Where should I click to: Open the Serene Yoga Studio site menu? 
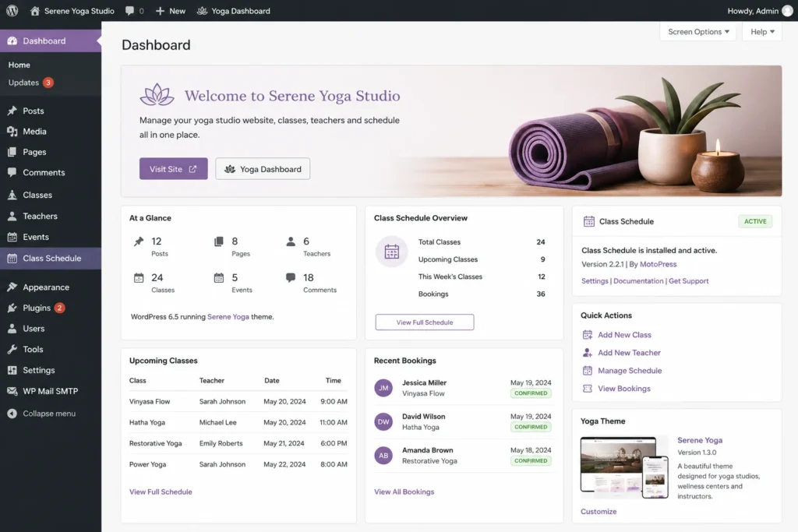[x=72, y=11]
